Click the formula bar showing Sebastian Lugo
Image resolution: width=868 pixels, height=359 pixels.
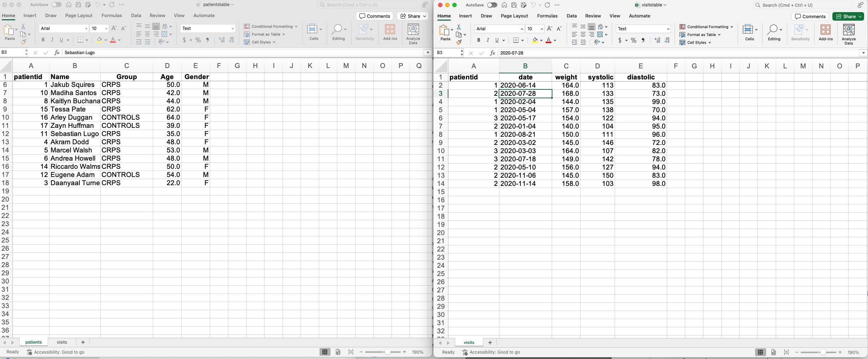[142, 52]
